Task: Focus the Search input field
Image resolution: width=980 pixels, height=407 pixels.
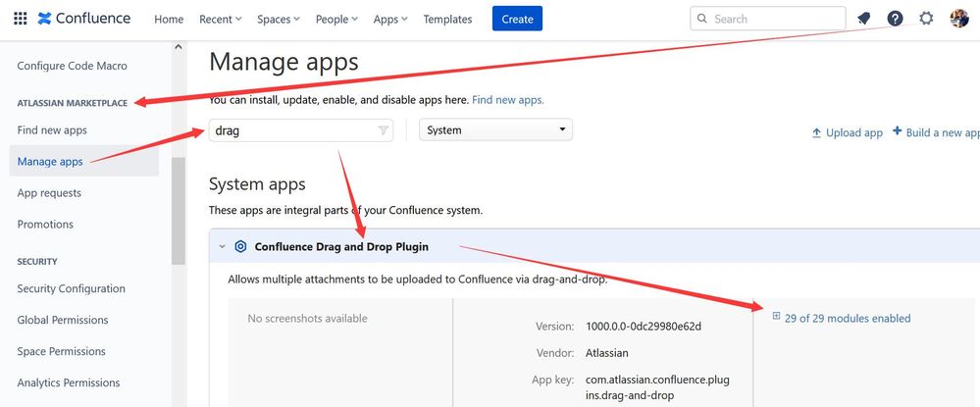Action: (768, 19)
